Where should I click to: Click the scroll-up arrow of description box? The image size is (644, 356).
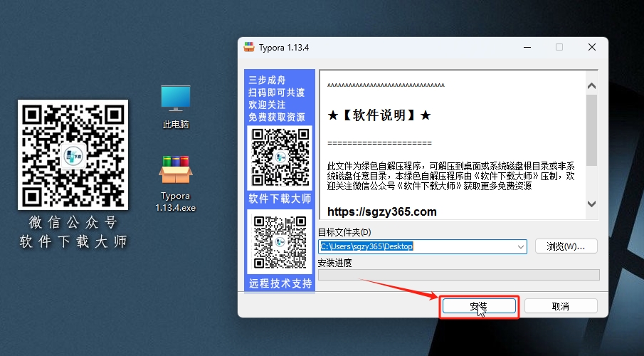coord(591,86)
